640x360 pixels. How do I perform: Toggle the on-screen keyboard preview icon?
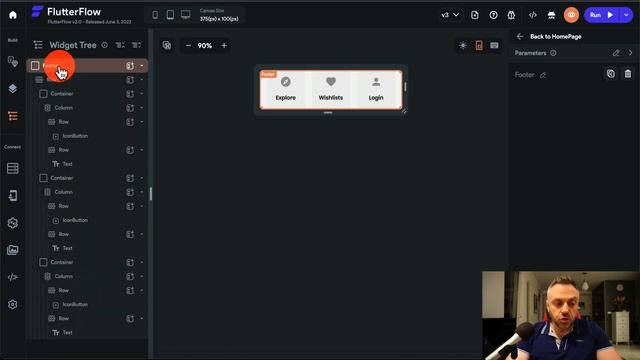coord(494,45)
